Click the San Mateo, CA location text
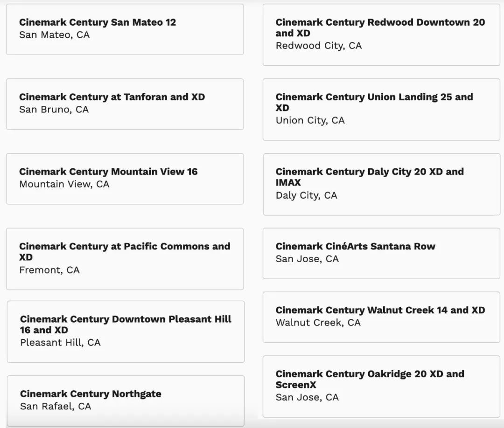Image resolution: width=504 pixels, height=428 pixels. [x=54, y=35]
